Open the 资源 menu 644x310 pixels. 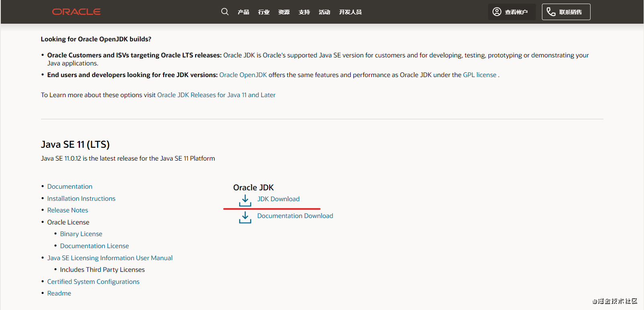[x=284, y=12]
